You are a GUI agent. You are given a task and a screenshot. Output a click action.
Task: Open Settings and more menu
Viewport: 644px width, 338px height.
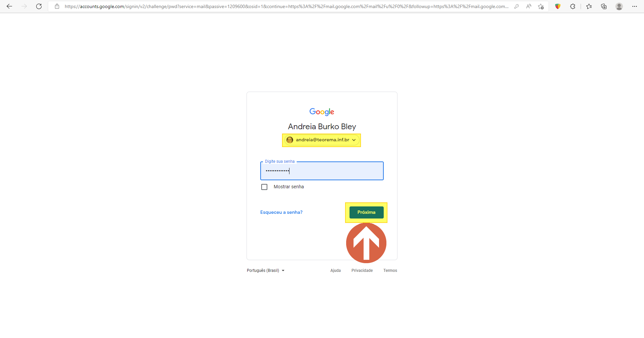click(635, 6)
